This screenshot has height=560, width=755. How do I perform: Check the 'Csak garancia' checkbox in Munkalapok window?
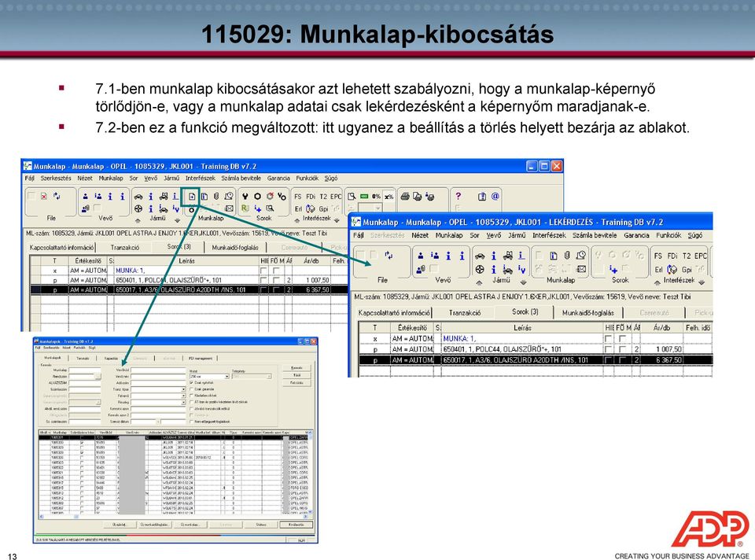pos(192,389)
